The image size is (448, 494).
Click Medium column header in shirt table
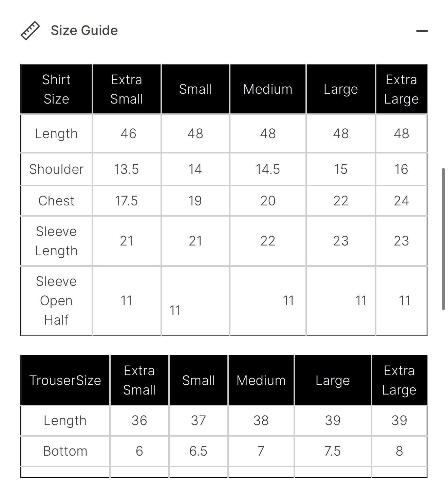[x=268, y=89]
